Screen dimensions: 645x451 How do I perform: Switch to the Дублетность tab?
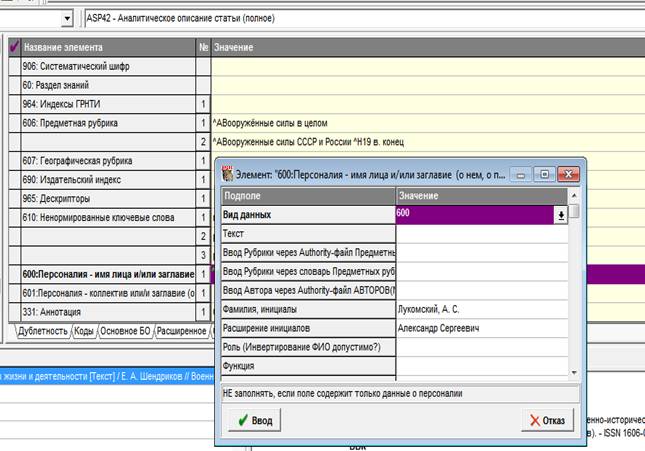43,331
